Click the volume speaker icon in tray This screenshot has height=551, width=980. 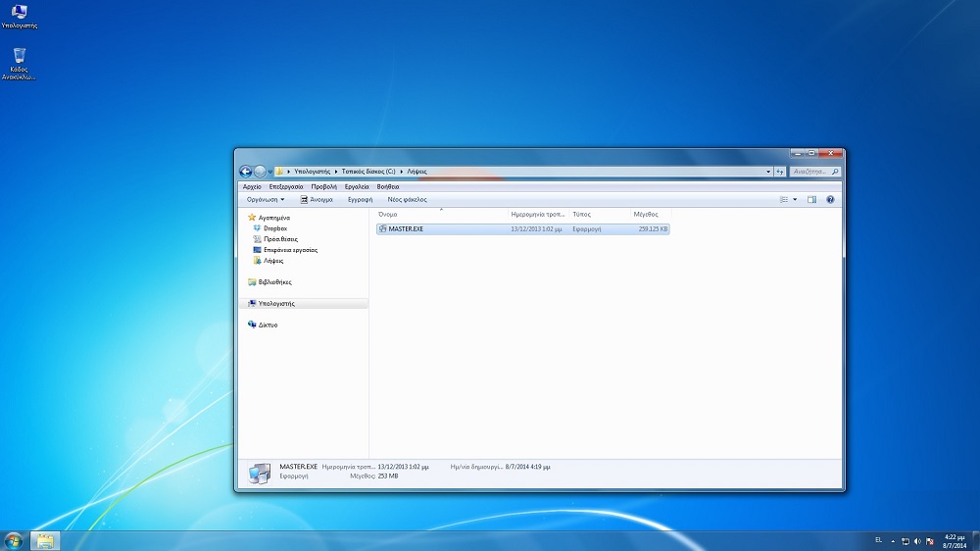click(x=917, y=541)
